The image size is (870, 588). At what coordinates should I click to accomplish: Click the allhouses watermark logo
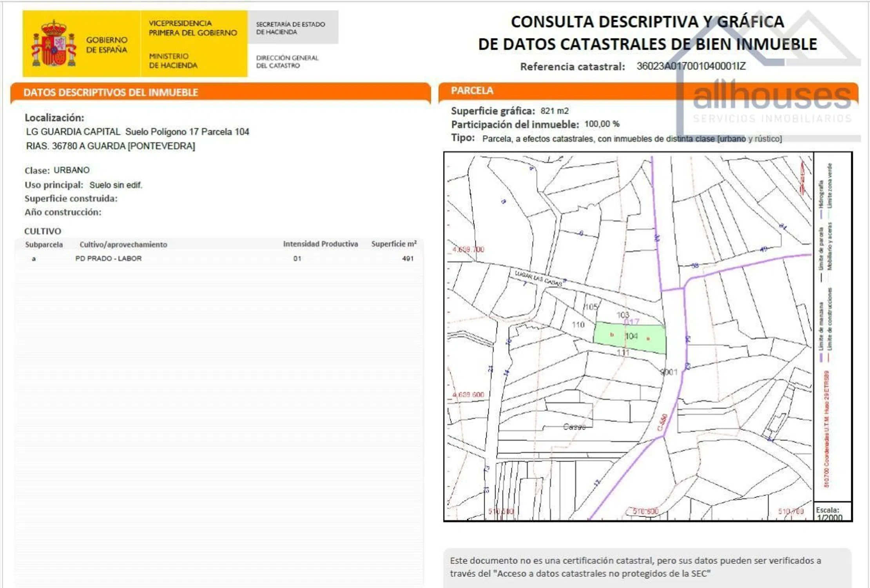[771, 96]
